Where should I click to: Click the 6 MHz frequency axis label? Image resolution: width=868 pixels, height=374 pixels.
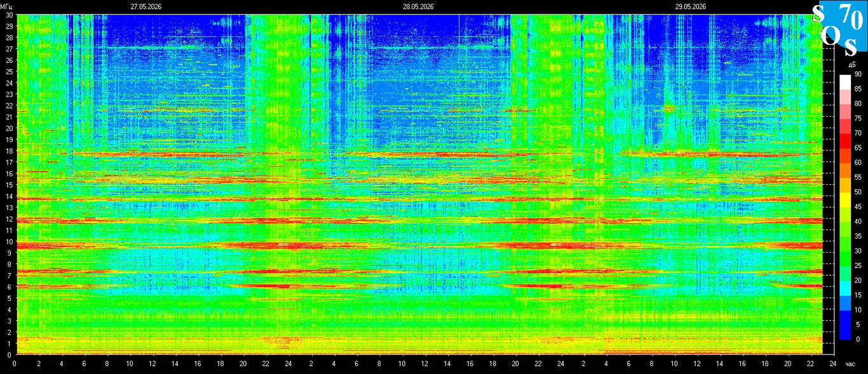point(10,287)
